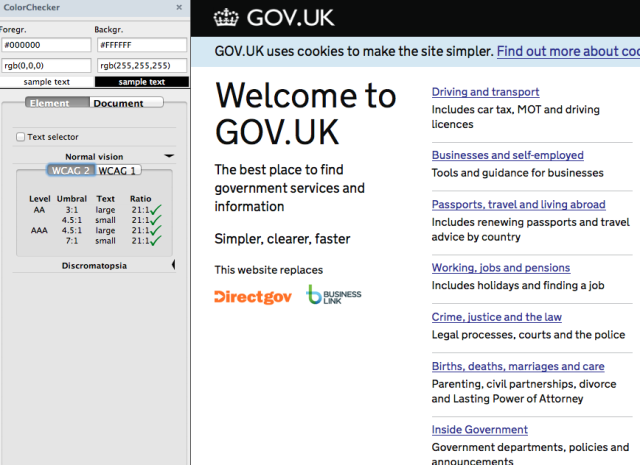Open Working, jobs and pensions link
The width and height of the screenshot is (640, 465).
(501, 268)
